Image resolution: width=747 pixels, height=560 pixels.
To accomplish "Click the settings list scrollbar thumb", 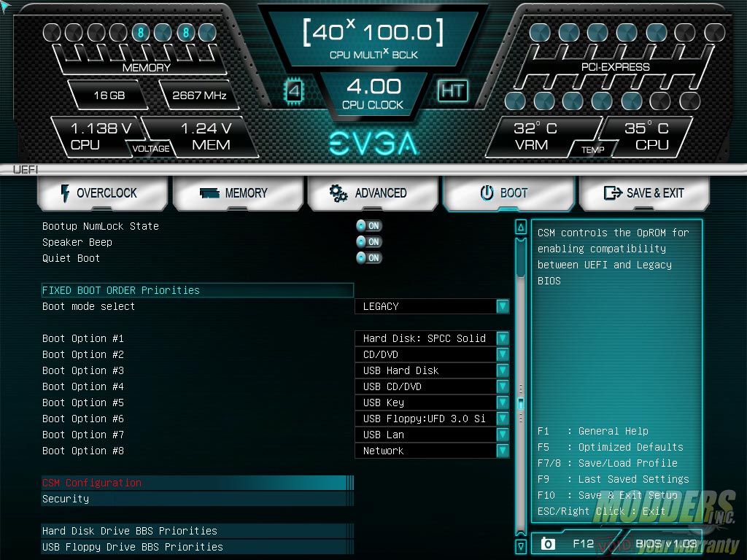I will (x=521, y=257).
